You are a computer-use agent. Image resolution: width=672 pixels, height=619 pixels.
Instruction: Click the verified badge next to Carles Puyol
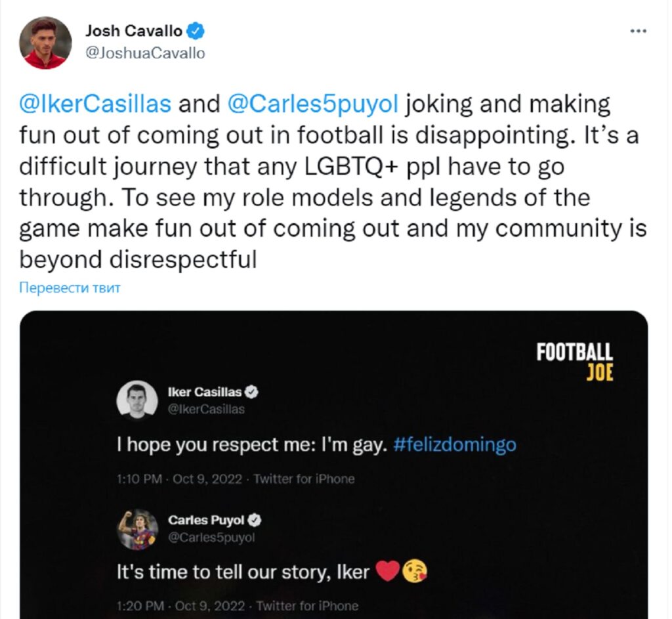[x=255, y=521]
